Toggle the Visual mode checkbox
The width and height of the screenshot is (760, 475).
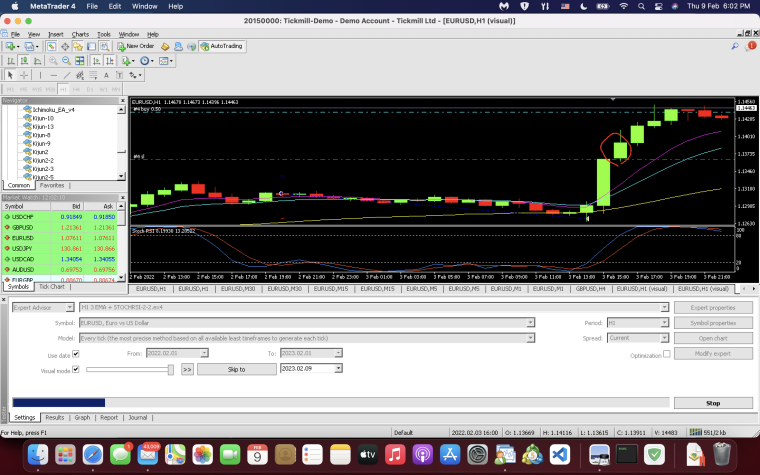(76, 369)
